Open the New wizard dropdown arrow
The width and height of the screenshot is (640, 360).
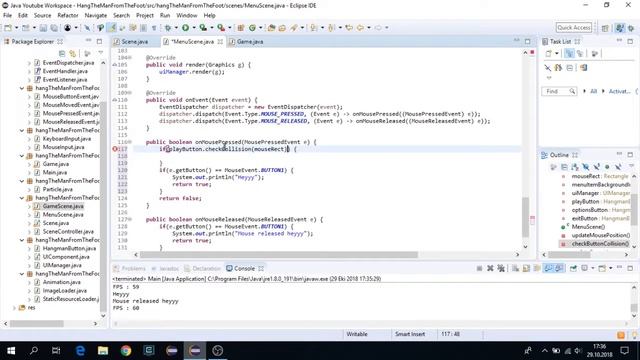pos(16,28)
